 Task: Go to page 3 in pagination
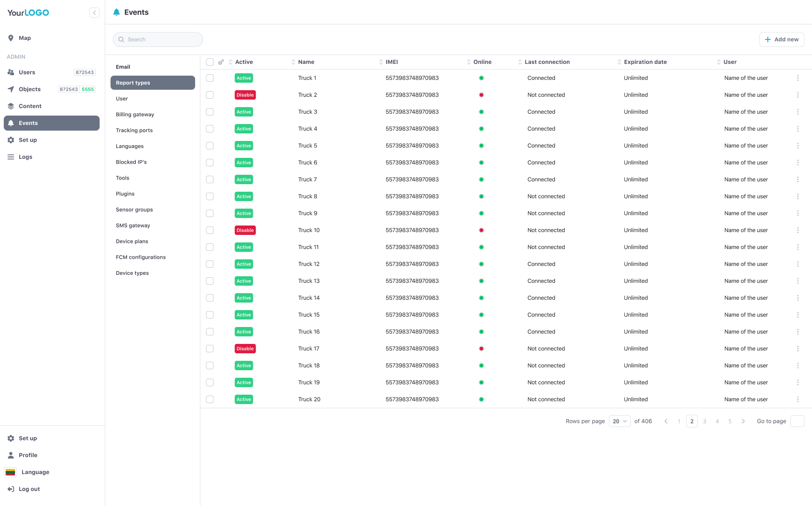pos(704,421)
